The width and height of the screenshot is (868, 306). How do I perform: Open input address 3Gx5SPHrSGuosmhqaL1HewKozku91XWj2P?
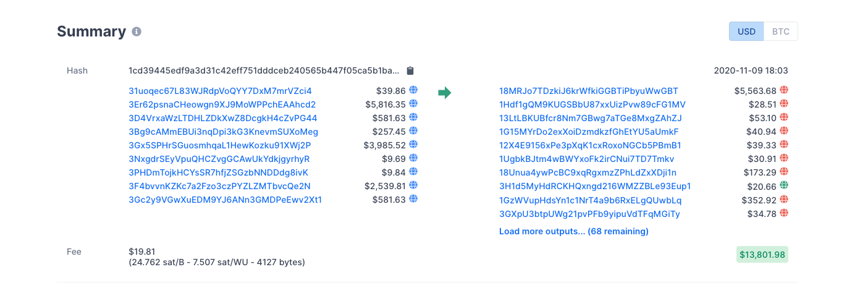(220, 145)
